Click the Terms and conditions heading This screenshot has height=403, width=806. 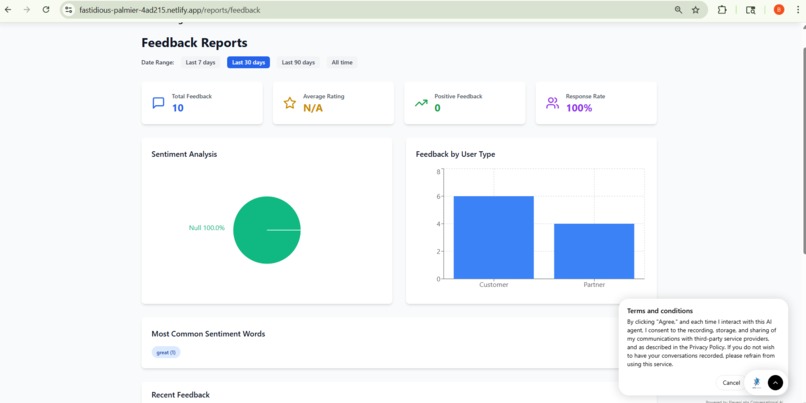660,310
